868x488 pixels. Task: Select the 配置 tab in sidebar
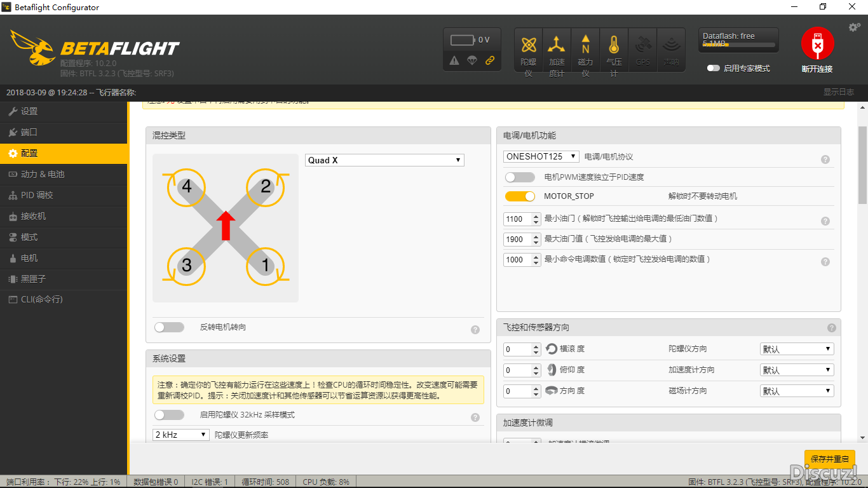pos(64,153)
